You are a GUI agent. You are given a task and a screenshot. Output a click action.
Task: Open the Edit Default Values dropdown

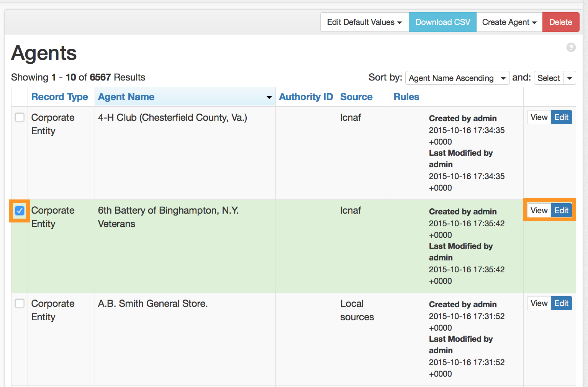pos(364,22)
